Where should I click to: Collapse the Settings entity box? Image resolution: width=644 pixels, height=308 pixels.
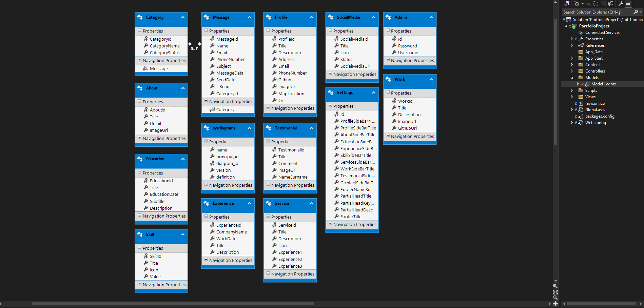tap(373, 93)
